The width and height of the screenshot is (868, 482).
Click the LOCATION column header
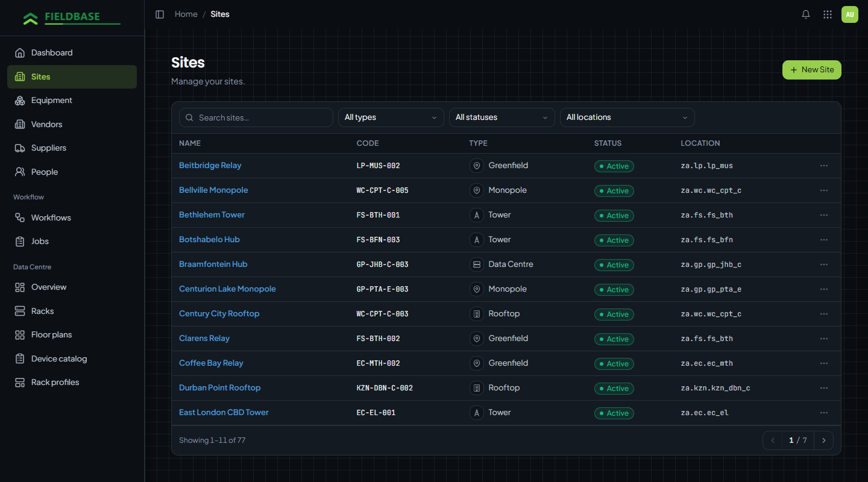pos(700,143)
